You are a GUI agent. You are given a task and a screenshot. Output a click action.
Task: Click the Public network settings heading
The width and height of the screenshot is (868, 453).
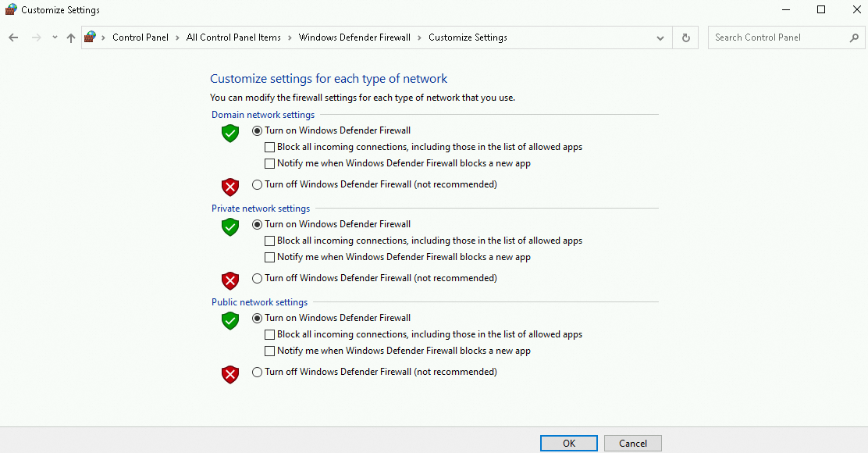point(260,301)
